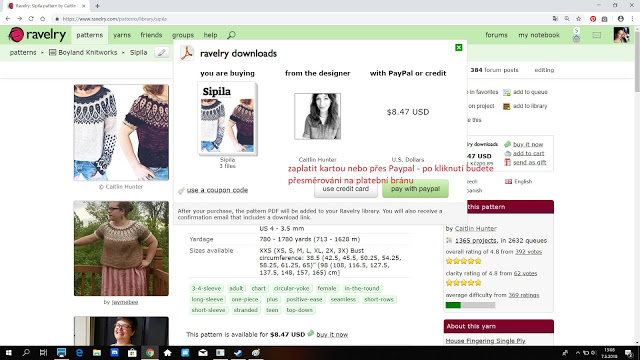Click use a coupon code link
640x360 pixels.
pyautogui.click(x=217, y=190)
